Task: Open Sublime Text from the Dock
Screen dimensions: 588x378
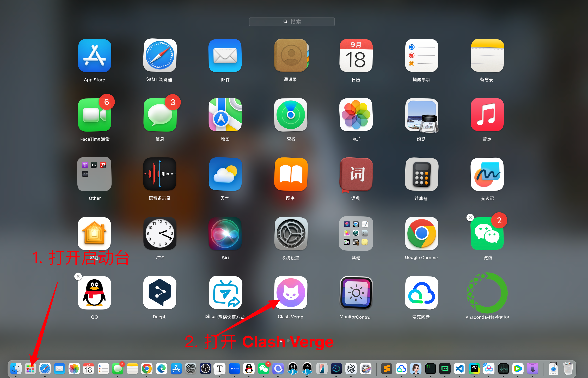Action: pos(387,368)
